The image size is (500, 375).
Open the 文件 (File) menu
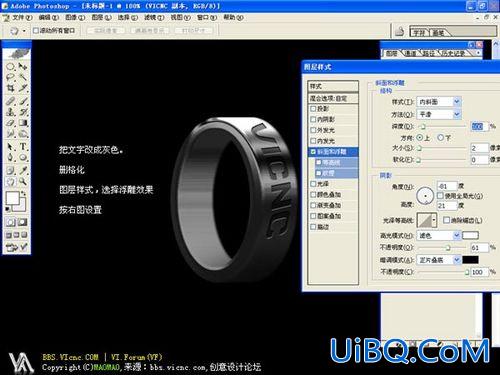(x=22, y=17)
